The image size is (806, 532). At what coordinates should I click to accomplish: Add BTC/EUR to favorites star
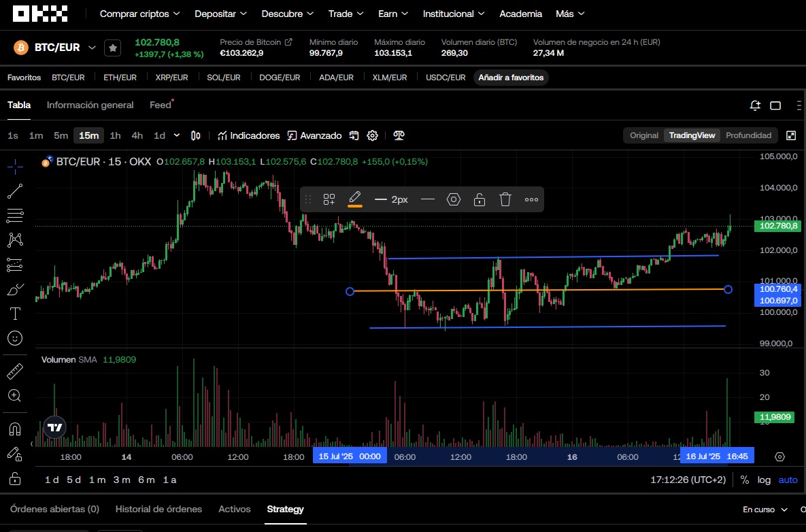tap(113, 48)
